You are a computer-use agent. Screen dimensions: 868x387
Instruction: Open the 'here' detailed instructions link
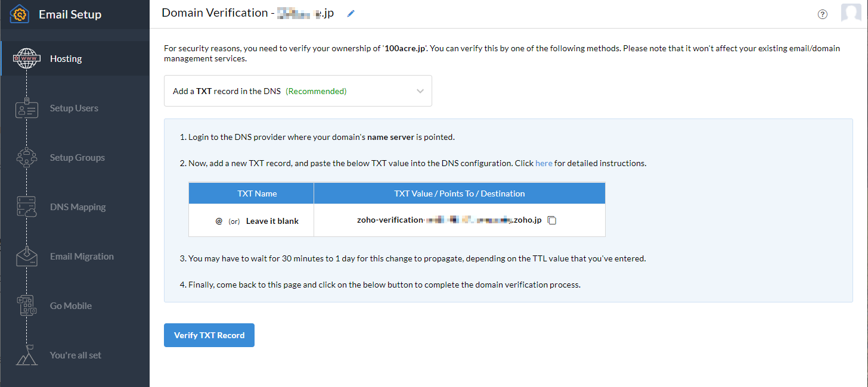[544, 163]
